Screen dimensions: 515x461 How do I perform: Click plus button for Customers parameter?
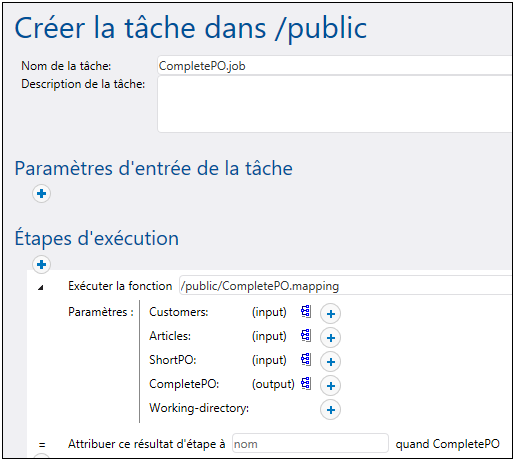[x=330, y=314]
